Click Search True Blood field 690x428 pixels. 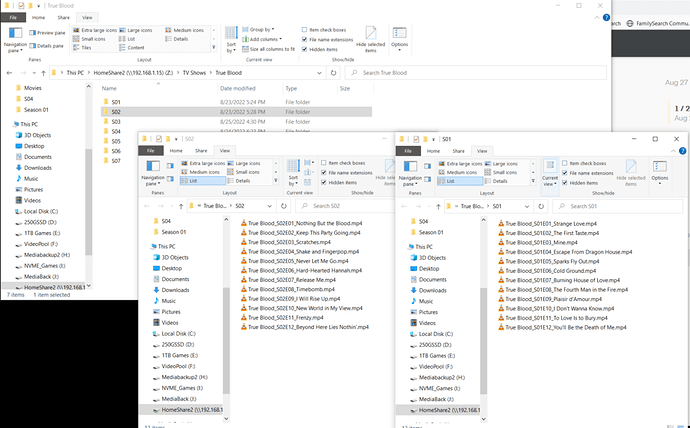pyautogui.click(x=476, y=73)
